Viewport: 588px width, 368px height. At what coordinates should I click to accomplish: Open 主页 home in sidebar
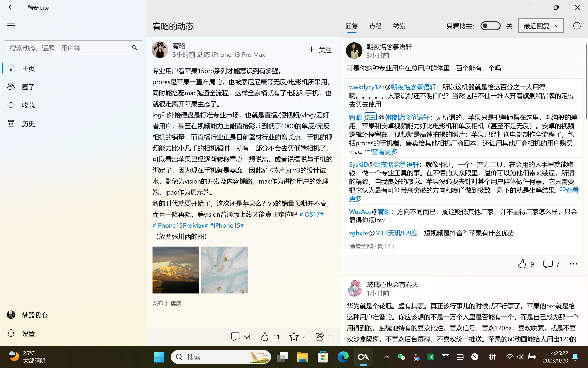[x=73, y=68]
